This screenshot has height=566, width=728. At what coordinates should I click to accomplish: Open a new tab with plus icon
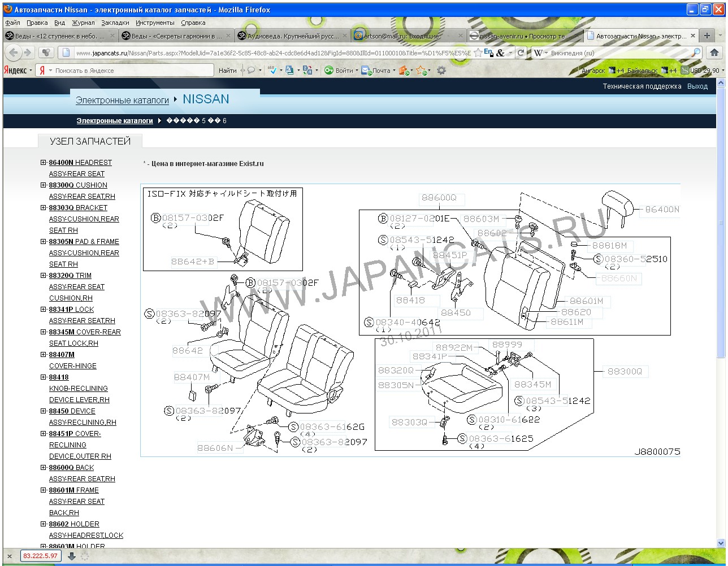[707, 36]
